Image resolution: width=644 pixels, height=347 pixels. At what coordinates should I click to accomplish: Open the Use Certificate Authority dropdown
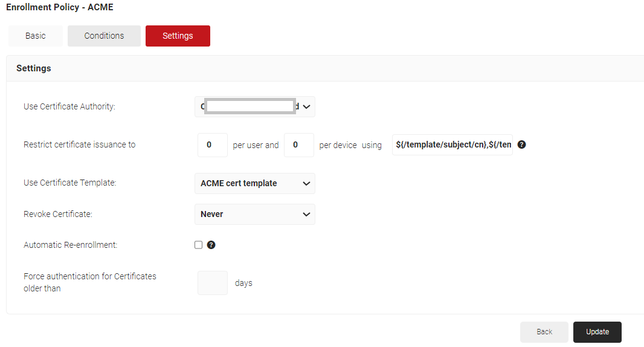(x=254, y=106)
